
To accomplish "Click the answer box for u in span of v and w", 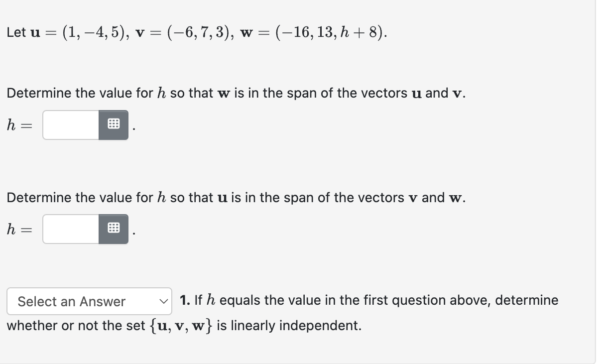I will 71,229.
